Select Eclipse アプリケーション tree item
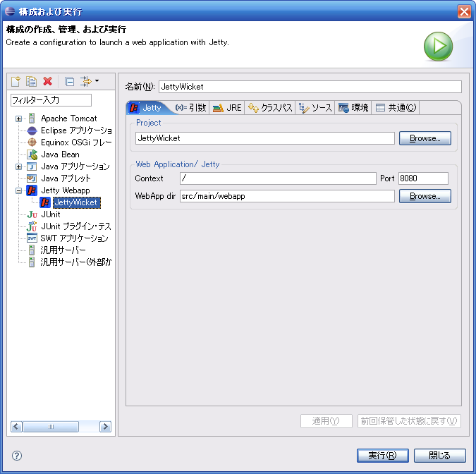This screenshot has height=474, width=476. (x=76, y=130)
